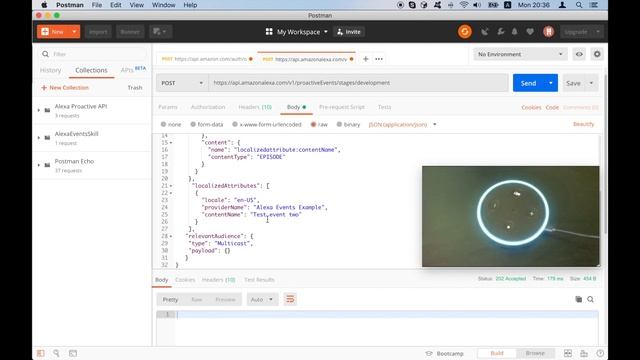640x360 pixels.
Task: Switch to Browse mode
Action: [x=535, y=353]
